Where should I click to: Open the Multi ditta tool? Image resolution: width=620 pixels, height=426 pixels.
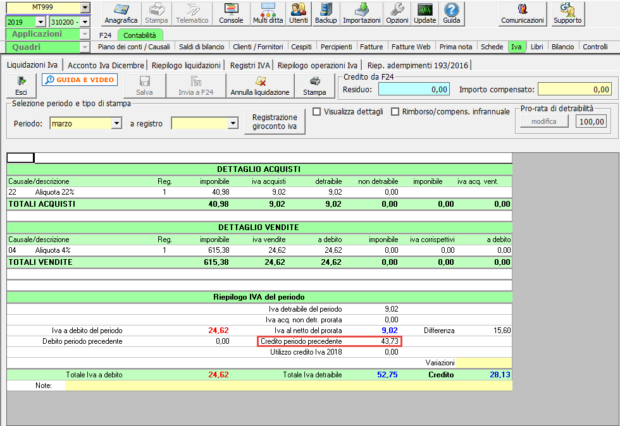[266, 14]
